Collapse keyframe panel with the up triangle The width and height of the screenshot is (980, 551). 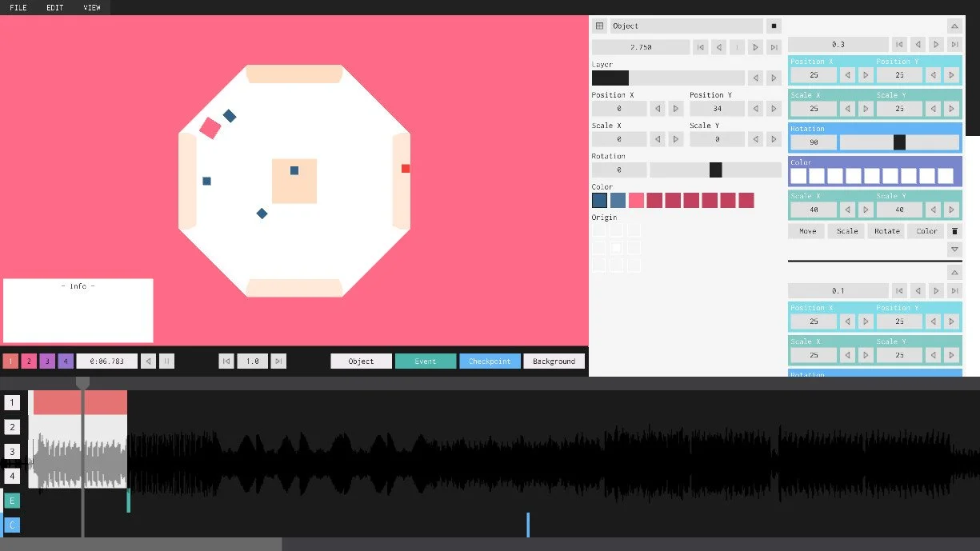[954, 26]
